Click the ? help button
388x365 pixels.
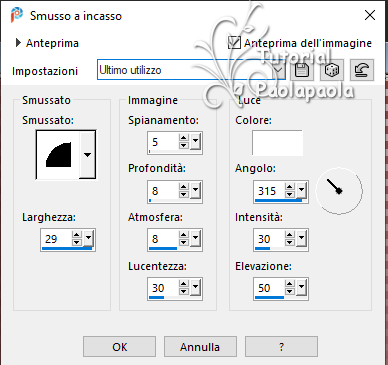tap(281, 347)
